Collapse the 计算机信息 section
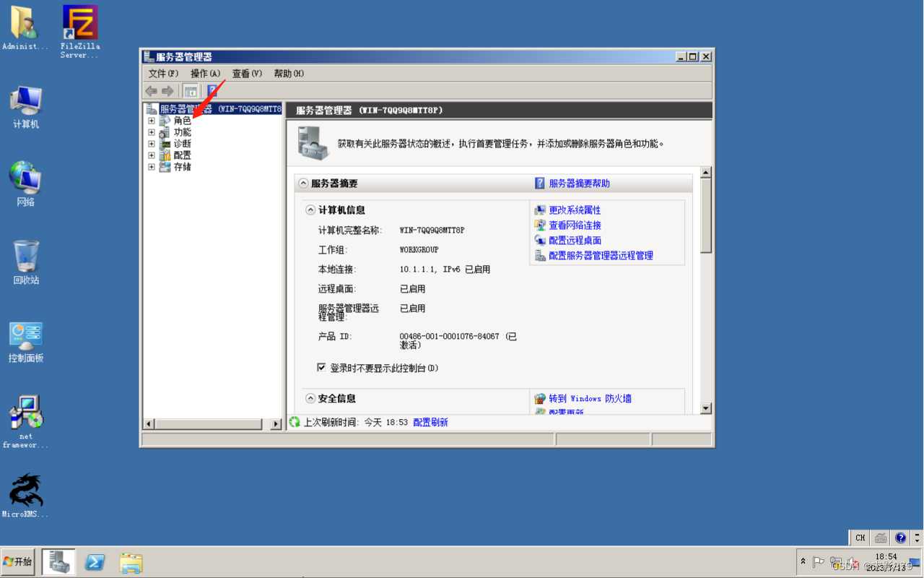The height and width of the screenshot is (578, 924). (x=310, y=210)
